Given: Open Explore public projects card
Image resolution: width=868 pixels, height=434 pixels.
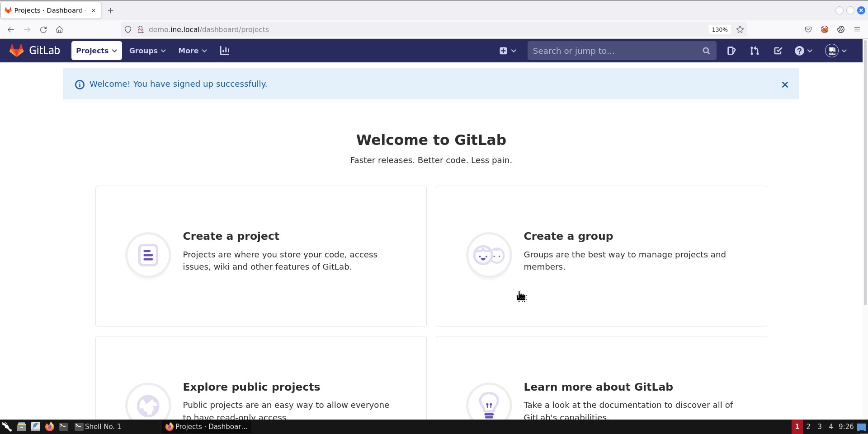Looking at the screenshot, I should pos(261,378).
